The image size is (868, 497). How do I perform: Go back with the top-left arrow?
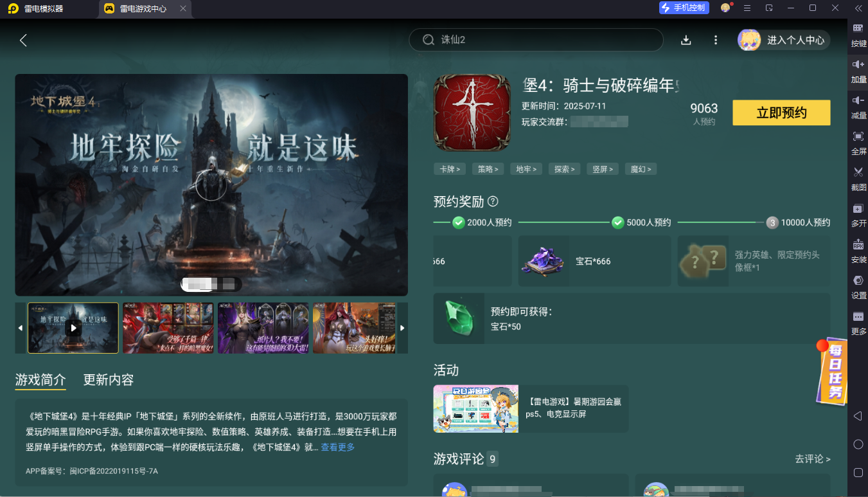(23, 40)
